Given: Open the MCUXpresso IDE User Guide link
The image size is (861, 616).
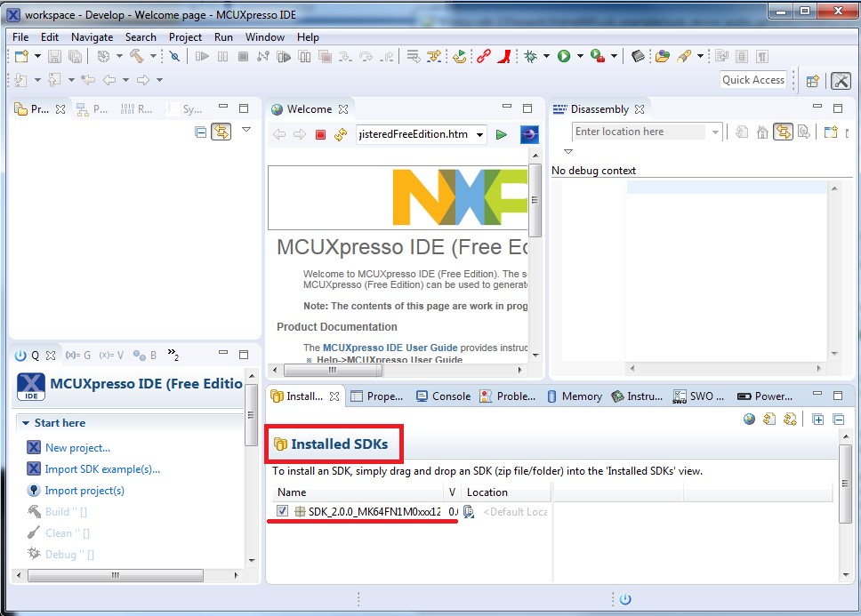Looking at the screenshot, I should [390, 348].
